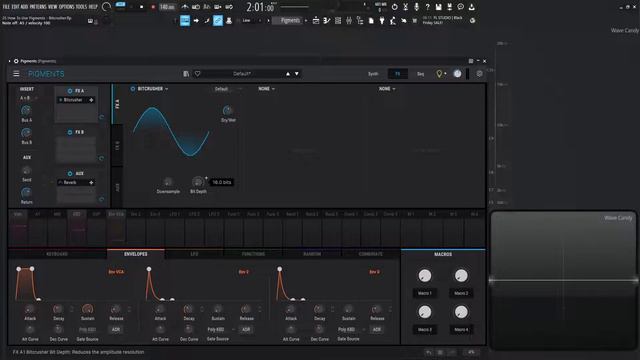This screenshot has height=360, width=640.
Task: Open Env 3 Poly KBD gate source dropdown
Action: (351, 329)
